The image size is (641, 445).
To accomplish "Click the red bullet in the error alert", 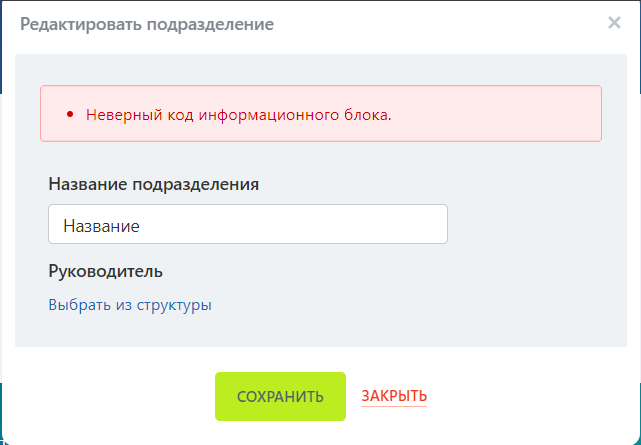I will (x=70, y=114).
